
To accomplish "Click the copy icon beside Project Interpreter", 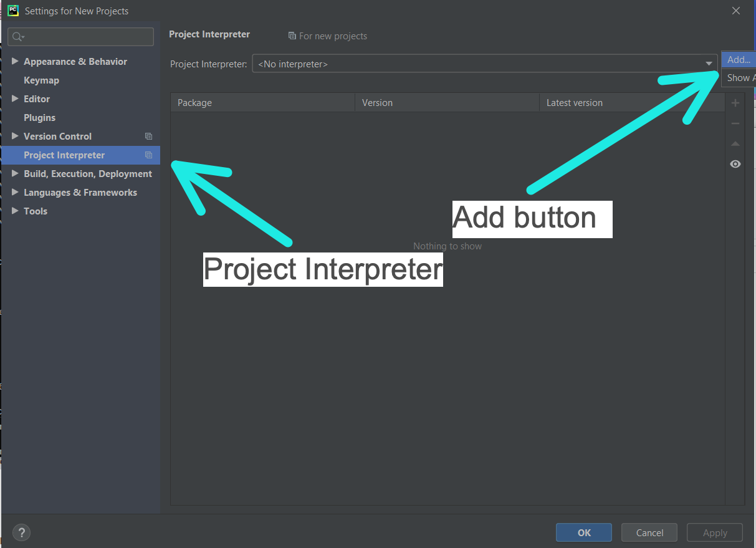I will [148, 155].
